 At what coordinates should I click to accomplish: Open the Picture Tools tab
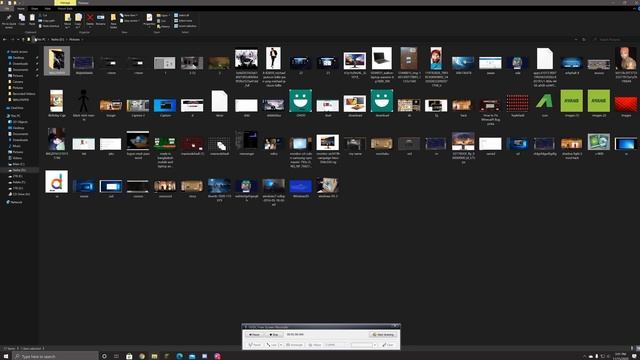(x=65, y=9)
